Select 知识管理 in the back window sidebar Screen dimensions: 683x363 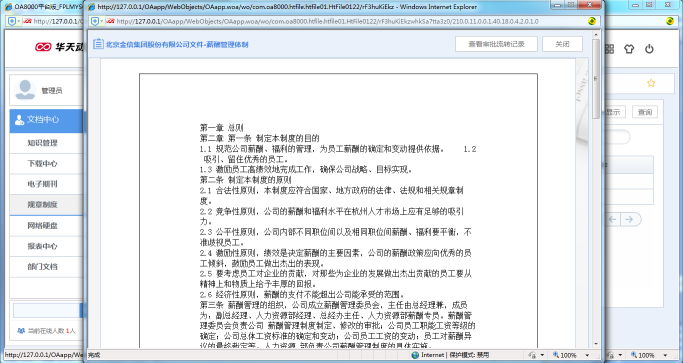pyautogui.click(x=42, y=143)
